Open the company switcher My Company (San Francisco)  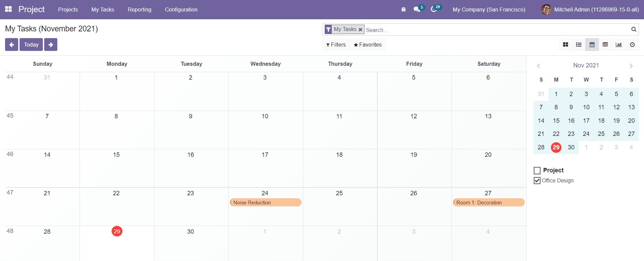(489, 9)
